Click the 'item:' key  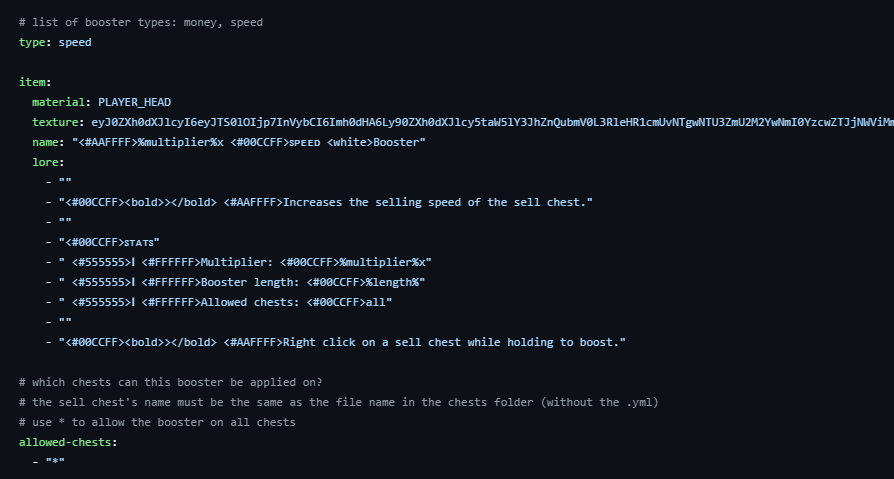pos(35,82)
